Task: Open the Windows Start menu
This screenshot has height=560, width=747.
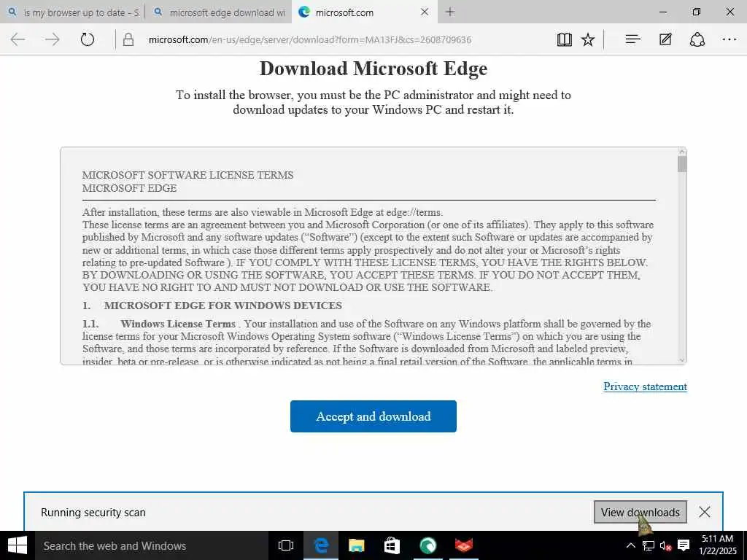Action: point(18,545)
